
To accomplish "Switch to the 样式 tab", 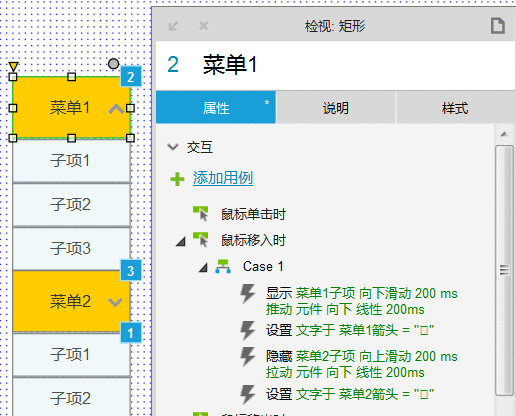I will pyautogui.click(x=455, y=108).
